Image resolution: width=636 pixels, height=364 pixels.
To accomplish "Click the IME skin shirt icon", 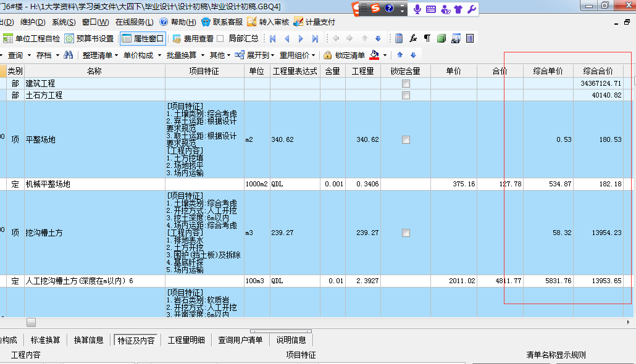I will (458, 9).
